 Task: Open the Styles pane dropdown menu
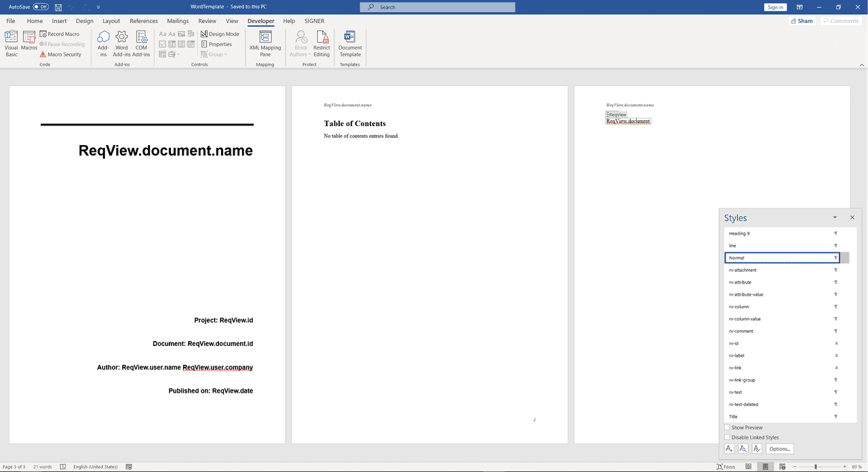[x=834, y=217]
